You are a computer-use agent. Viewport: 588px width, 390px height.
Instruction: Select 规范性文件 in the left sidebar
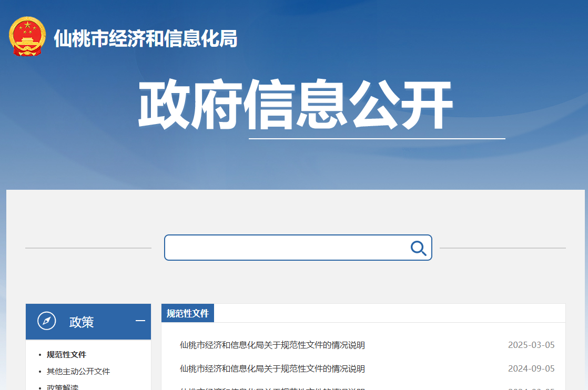click(x=66, y=355)
